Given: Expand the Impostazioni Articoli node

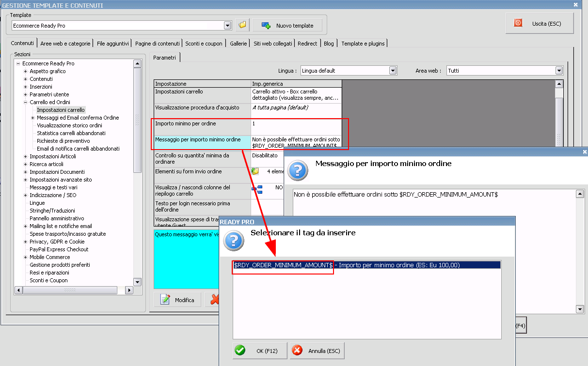Looking at the screenshot, I should point(26,156).
